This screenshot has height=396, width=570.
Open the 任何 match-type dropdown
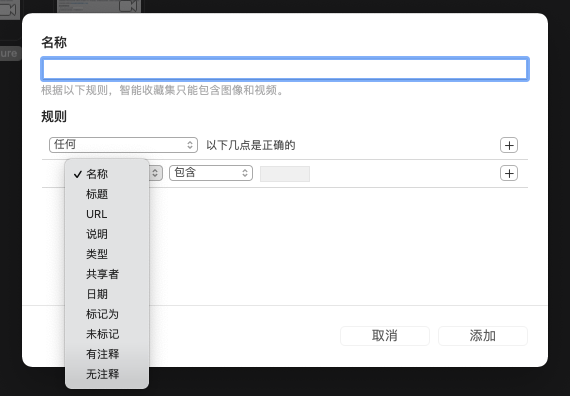point(123,145)
